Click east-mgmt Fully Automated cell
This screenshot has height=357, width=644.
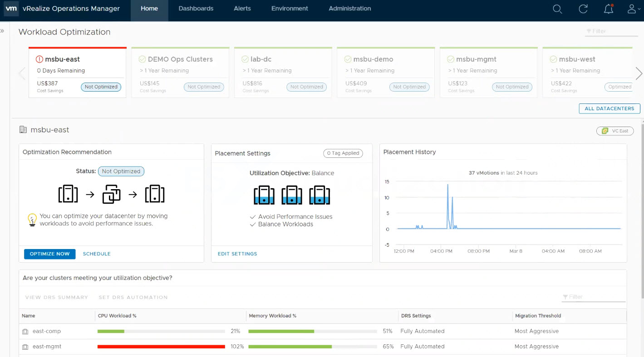423,347
